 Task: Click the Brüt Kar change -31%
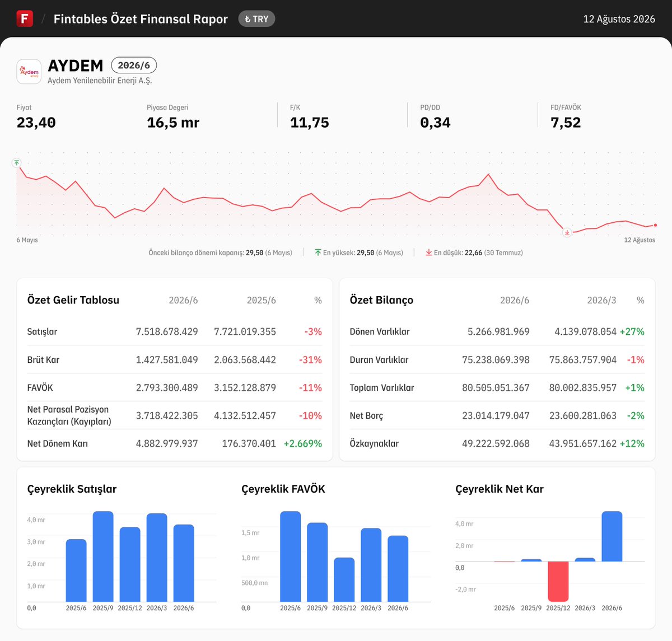[x=310, y=359]
